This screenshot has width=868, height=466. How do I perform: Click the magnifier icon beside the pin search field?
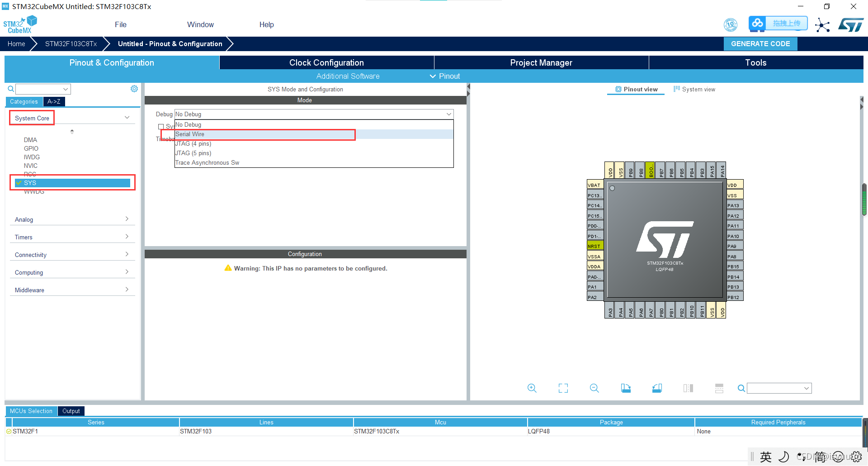coord(741,388)
